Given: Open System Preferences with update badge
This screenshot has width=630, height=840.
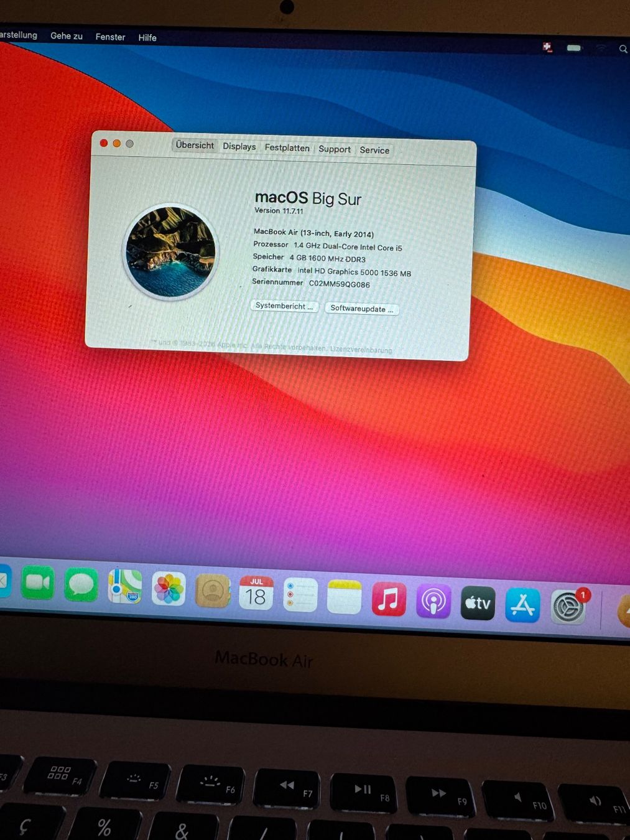Looking at the screenshot, I should pos(568,607).
